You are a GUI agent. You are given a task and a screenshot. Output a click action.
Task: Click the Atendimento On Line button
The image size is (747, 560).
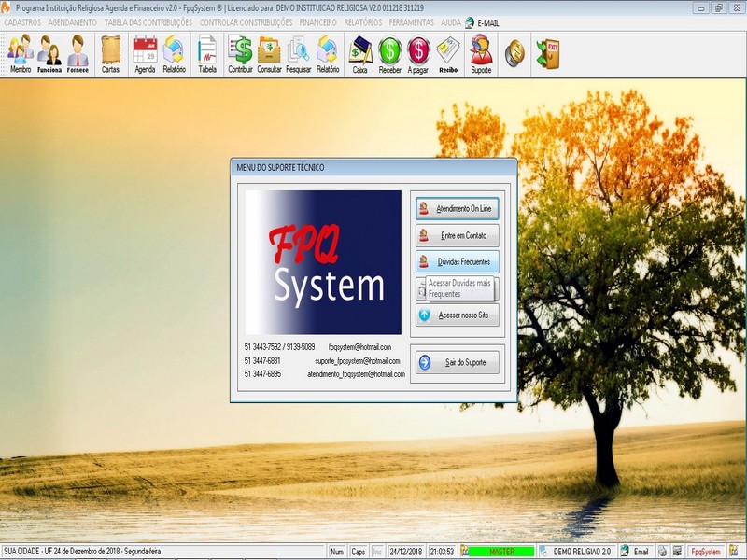(x=457, y=208)
